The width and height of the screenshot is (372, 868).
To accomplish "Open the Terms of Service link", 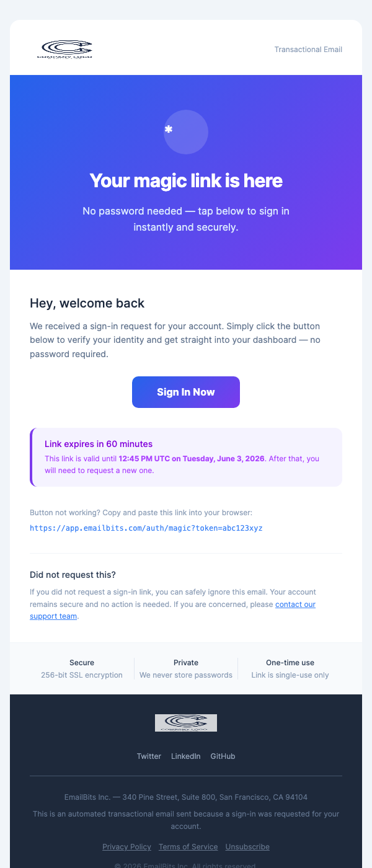I will pos(188,846).
